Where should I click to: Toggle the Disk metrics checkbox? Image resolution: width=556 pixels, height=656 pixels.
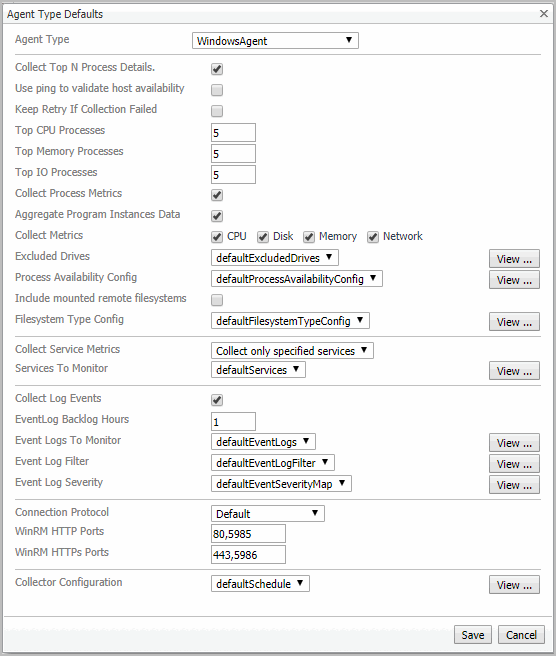click(x=263, y=237)
